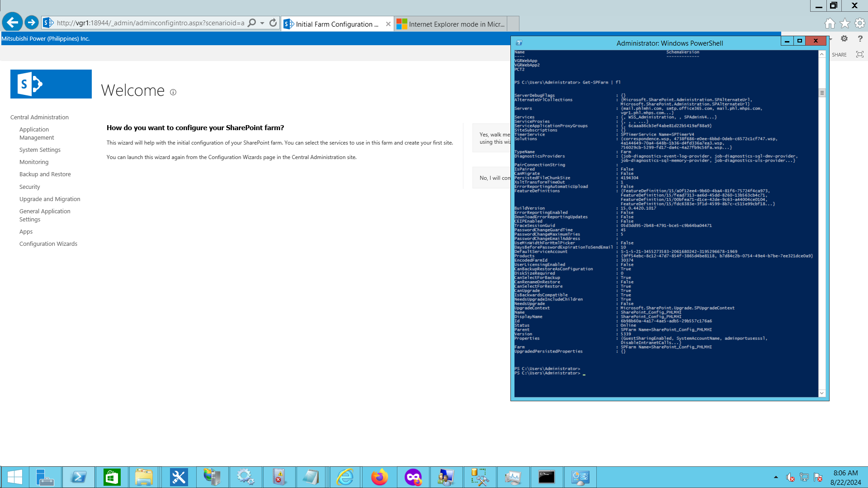Open address bar autocomplete dropdown arrow
The image size is (868, 488).
[262, 23]
